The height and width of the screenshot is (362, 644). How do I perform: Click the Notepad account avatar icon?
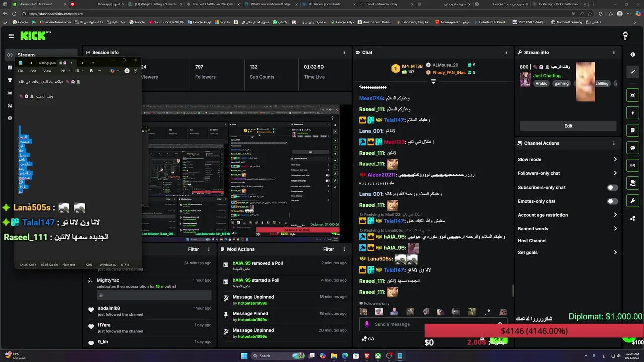[127, 71]
